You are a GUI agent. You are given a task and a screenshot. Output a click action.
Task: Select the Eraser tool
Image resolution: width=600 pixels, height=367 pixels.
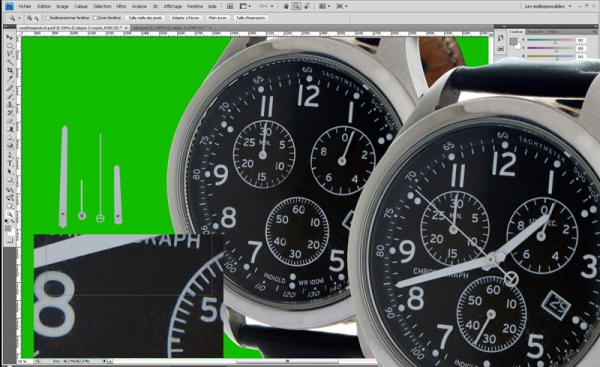[x=10, y=121]
